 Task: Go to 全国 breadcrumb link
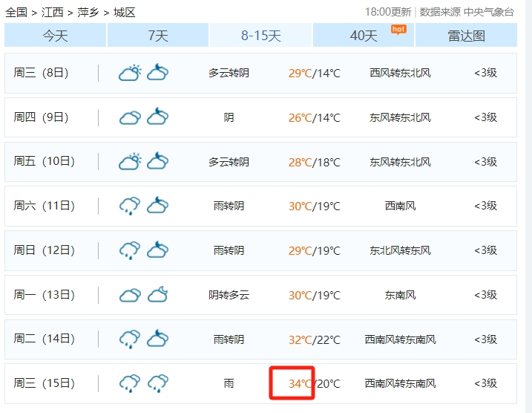pyautogui.click(x=16, y=13)
